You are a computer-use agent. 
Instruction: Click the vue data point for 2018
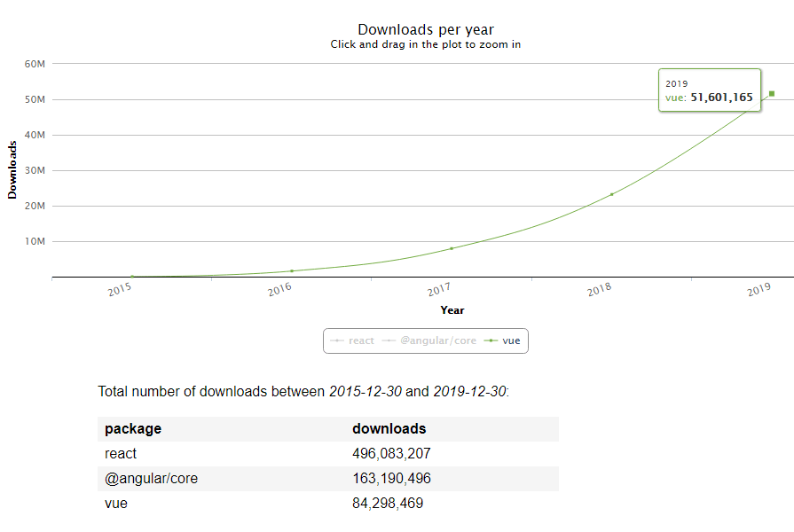611,194
